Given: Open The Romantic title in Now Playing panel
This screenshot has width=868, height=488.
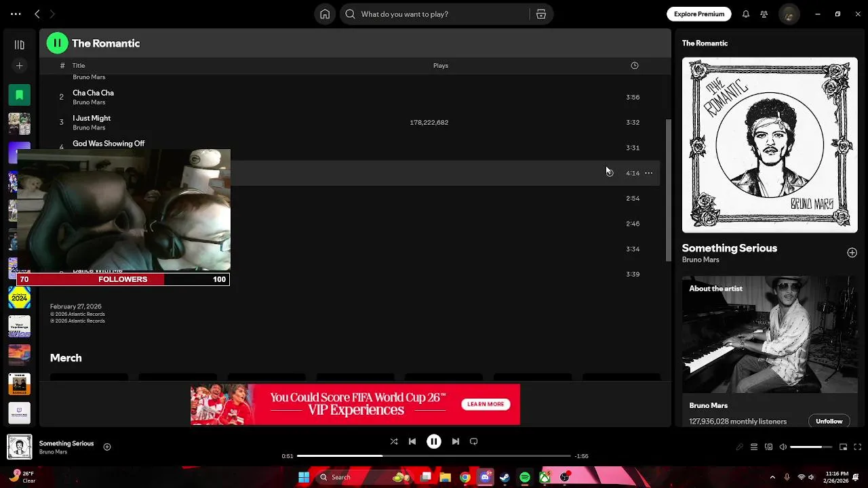Looking at the screenshot, I should click(705, 43).
